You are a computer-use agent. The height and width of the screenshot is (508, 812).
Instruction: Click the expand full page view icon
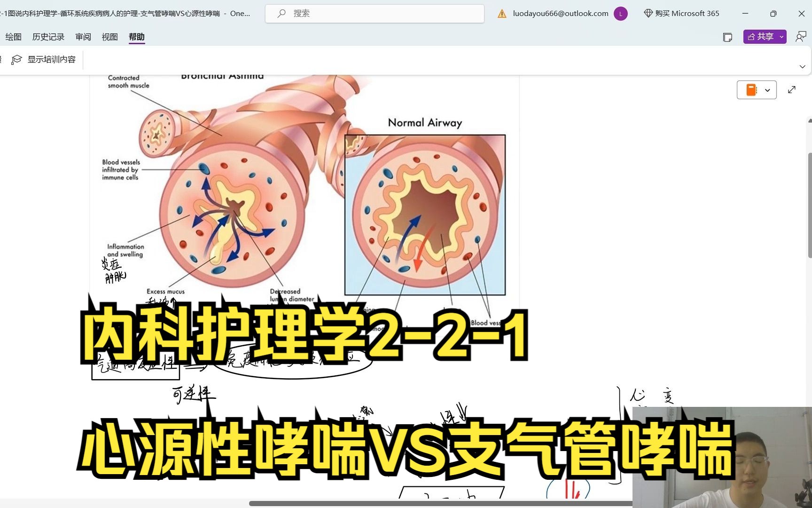(792, 89)
